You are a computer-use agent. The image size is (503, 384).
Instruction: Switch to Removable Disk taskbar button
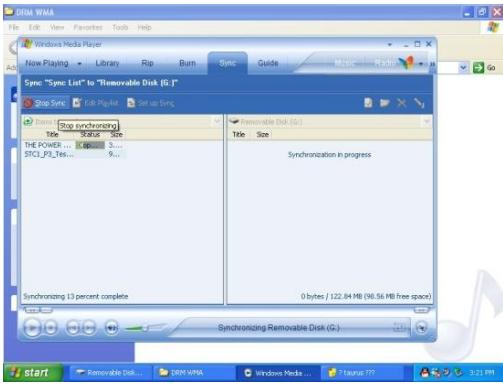(x=110, y=373)
